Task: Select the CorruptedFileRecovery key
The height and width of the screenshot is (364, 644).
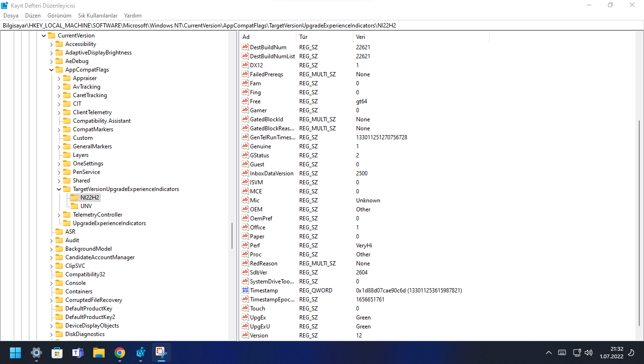Action: (94, 300)
